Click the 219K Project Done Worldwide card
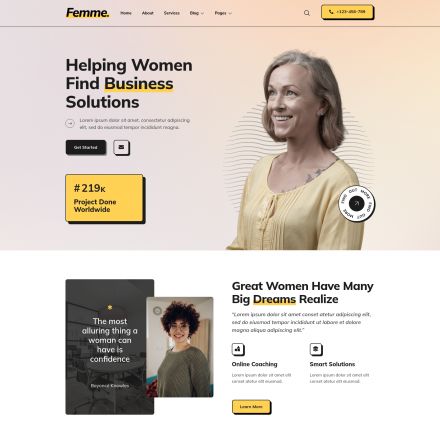The height and width of the screenshot is (440, 440). 104,198
